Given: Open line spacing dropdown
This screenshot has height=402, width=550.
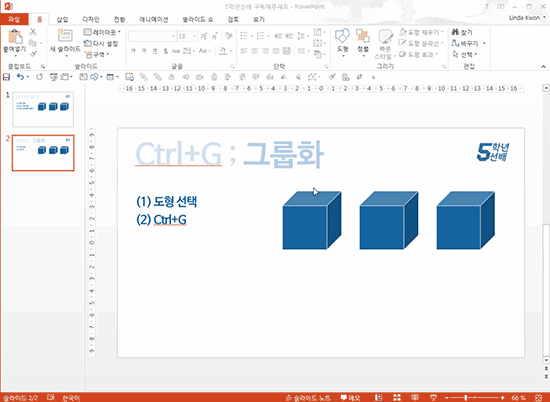Looking at the screenshot, I should click(302, 36).
